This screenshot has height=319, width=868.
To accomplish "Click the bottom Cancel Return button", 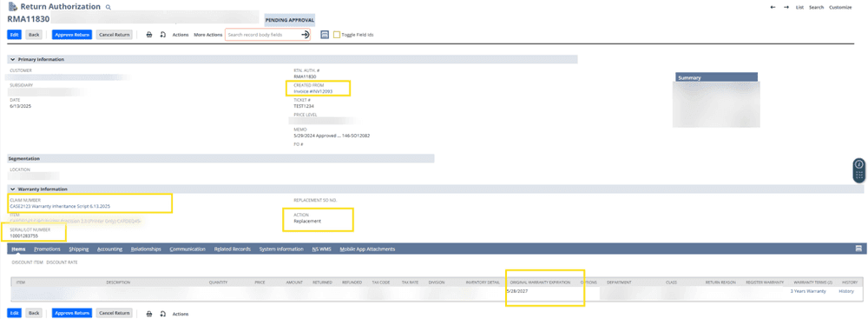I will coord(114,313).
